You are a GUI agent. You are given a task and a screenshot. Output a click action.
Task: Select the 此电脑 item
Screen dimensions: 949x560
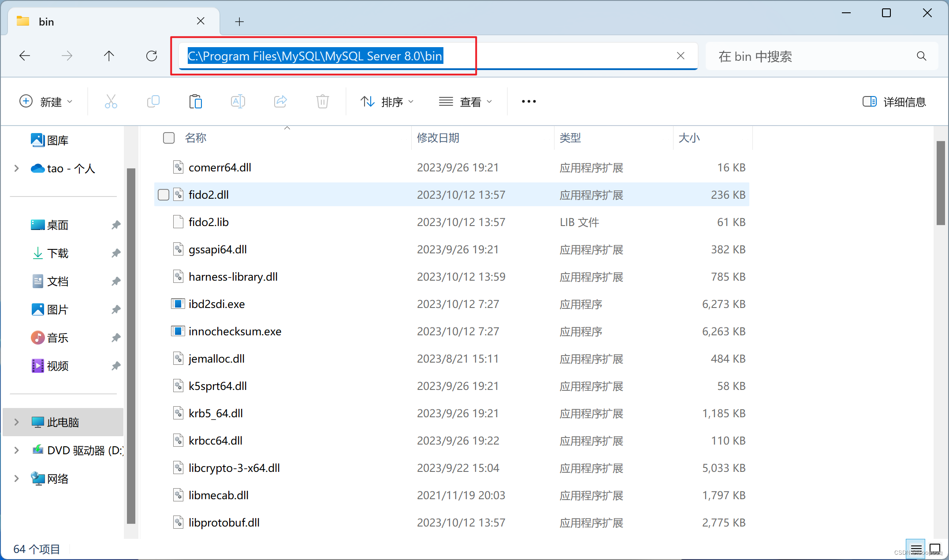(63, 422)
